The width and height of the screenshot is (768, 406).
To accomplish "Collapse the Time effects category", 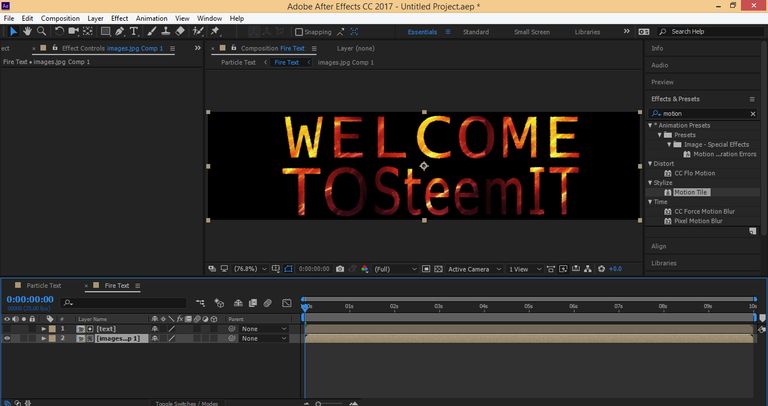I will tap(650, 202).
